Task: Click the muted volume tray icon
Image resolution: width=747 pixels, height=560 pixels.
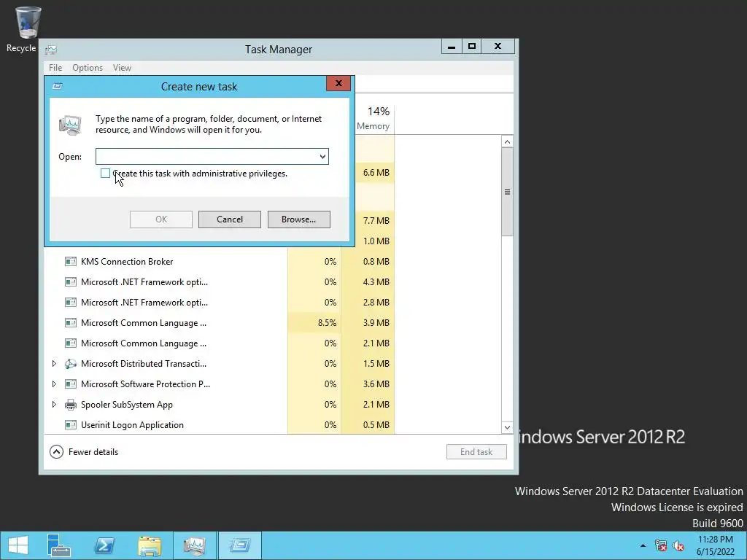Action: [678, 545]
